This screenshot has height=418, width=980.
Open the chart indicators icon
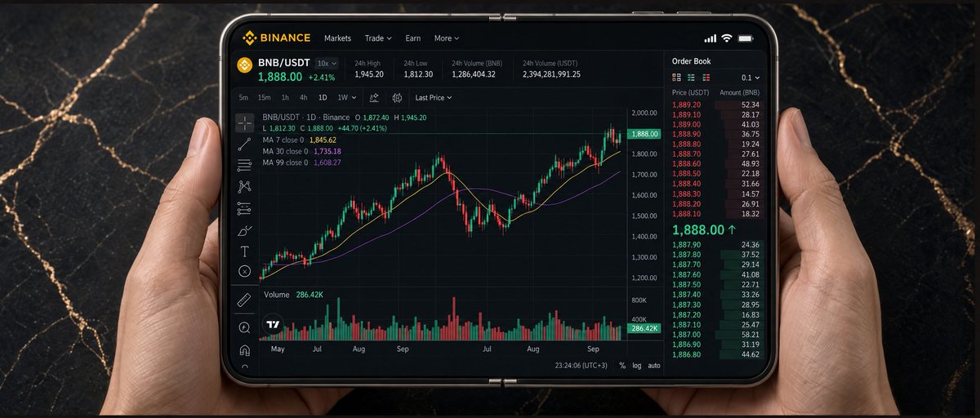(x=374, y=97)
